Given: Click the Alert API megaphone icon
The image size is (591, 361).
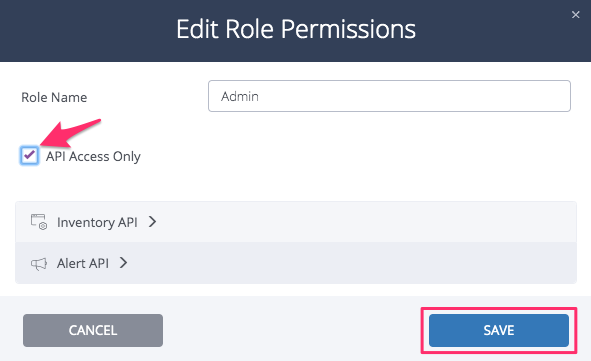Looking at the screenshot, I should [39, 263].
